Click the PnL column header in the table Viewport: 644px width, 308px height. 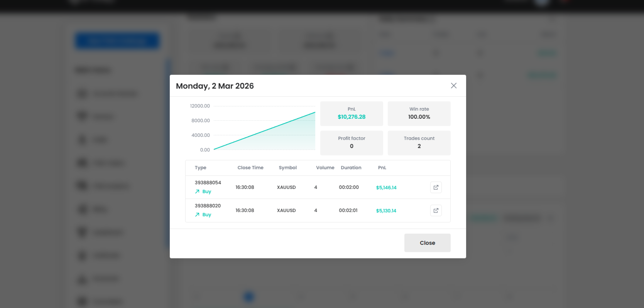coord(382,168)
